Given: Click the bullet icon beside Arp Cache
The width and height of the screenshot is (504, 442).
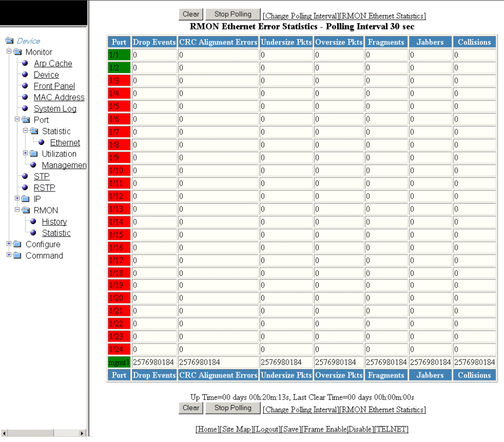Looking at the screenshot, I should tap(25, 63).
